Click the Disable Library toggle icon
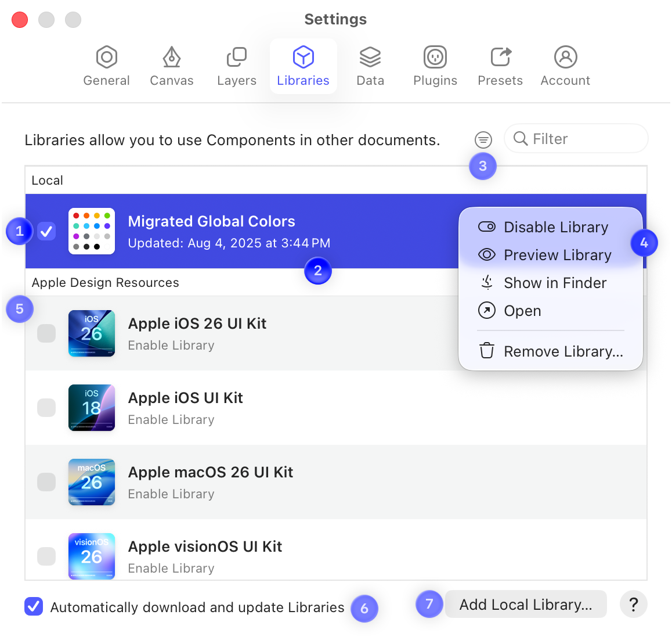The height and width of the screenshot is (640, 672). point(487,226)
